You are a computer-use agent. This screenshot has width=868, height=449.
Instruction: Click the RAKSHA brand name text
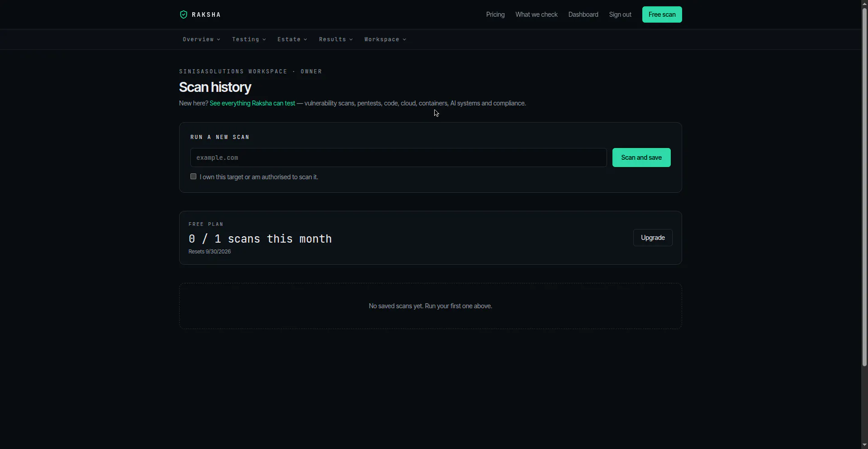pyautogui.click(x=206, y=14)
